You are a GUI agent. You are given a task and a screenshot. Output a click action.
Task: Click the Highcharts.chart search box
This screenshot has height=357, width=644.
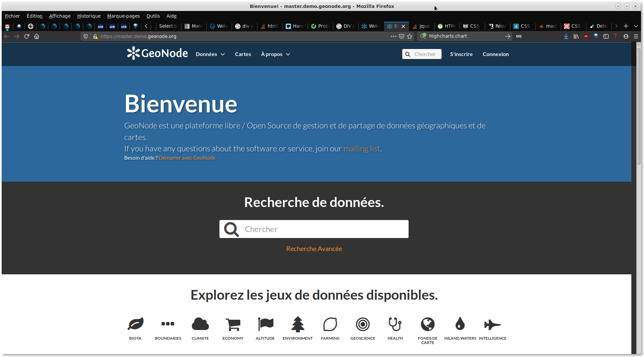click(x=465, y=36)
